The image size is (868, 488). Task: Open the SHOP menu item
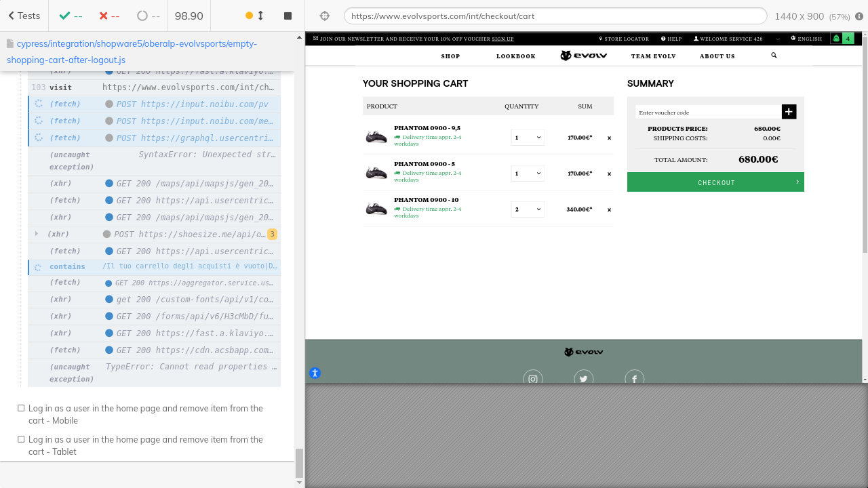pyautogui.click(x=450, y=56)
